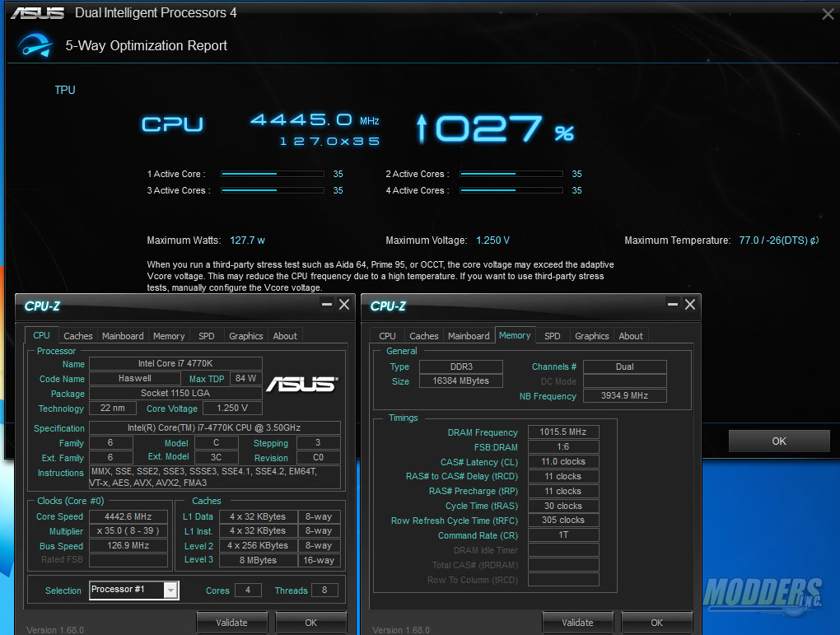Click the Cycle Time (tRAS) value 30 clocks
This screenshot has width=840, height=635.
coord(563,506)
